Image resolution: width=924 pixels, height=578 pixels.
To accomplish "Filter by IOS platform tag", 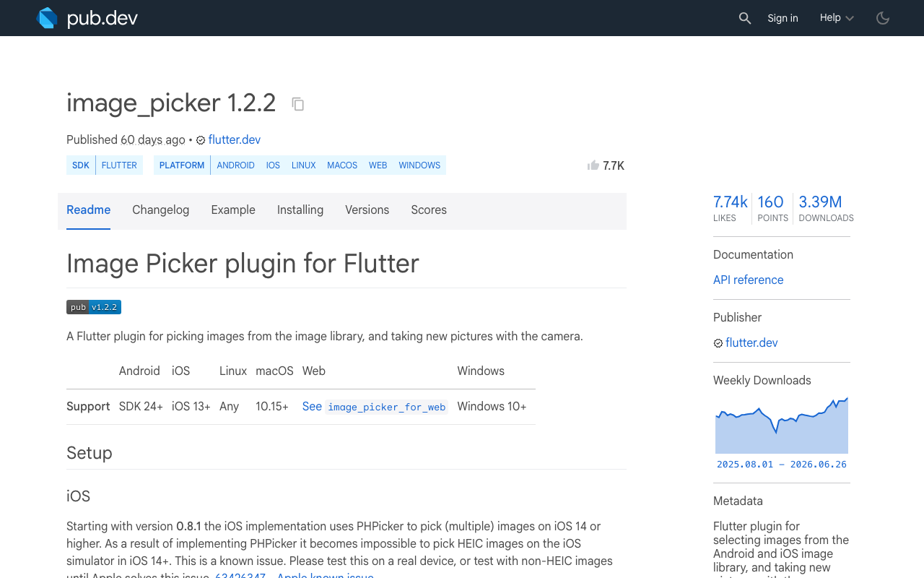I will 273,165.
